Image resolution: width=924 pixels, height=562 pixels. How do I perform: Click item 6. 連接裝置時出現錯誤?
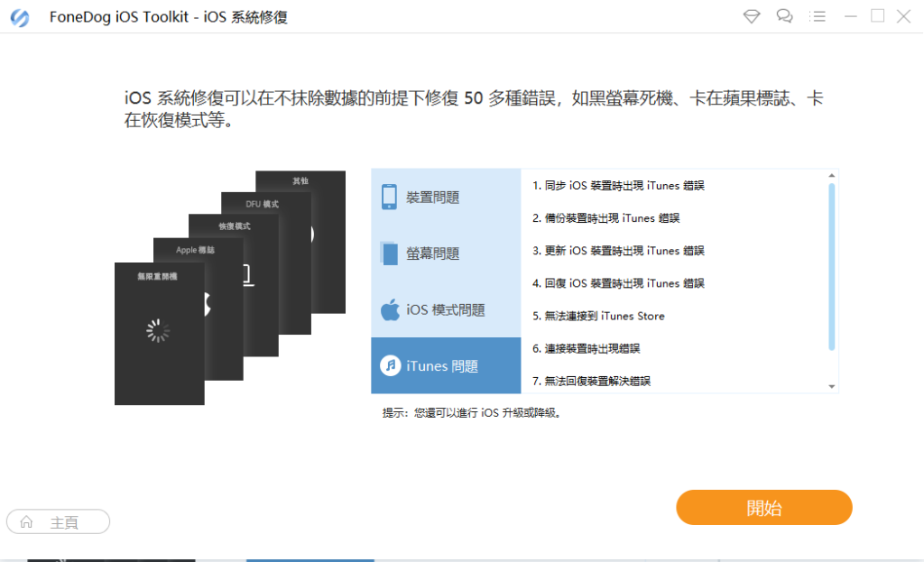[586, 349]
